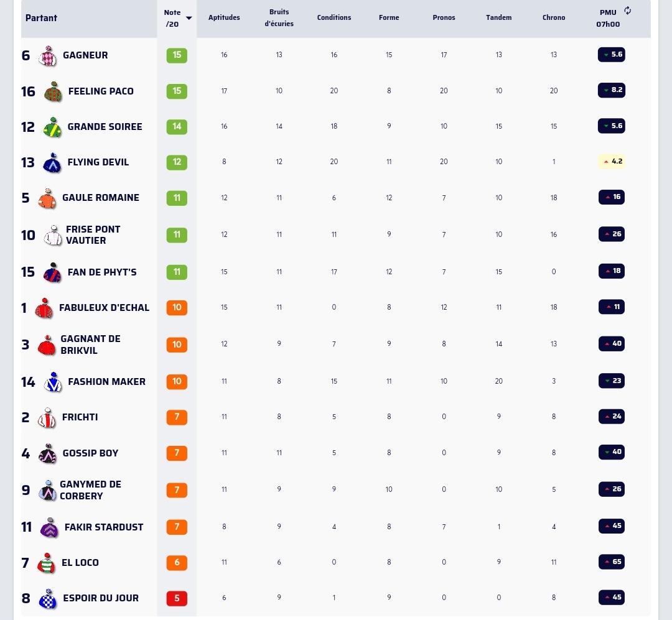672x620 pixels.
Task: Toggle sort arrow on Note /20 column
Action: 189,18
